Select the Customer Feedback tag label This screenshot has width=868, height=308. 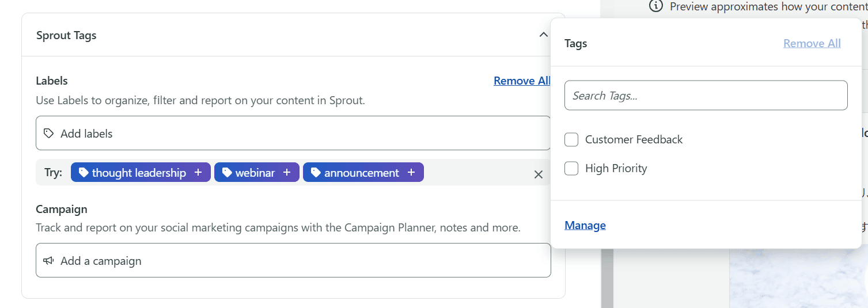coord(634,139)
